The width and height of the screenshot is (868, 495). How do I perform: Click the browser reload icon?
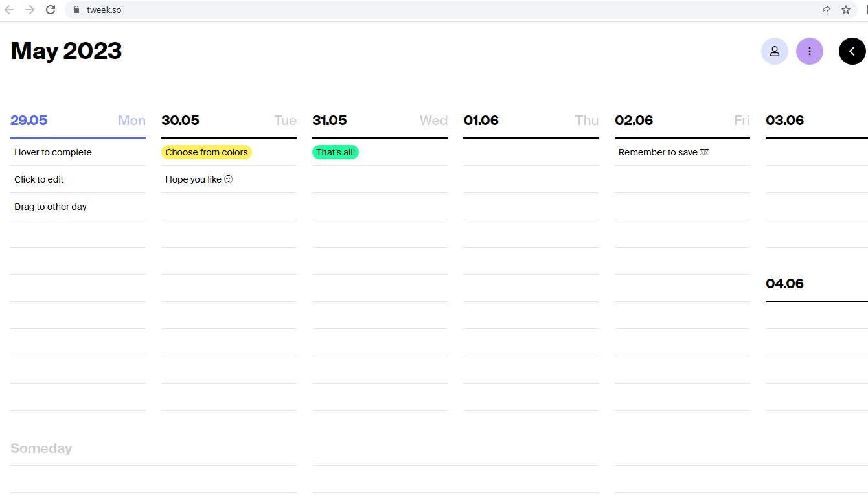(x=51, y=10)
